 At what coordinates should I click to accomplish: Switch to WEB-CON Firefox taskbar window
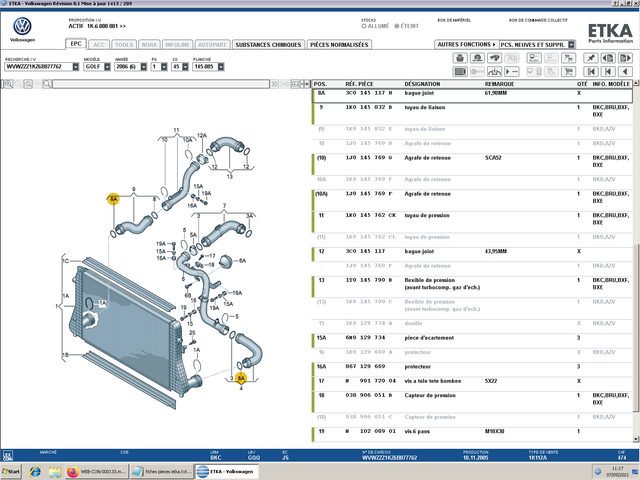click(x=97, y=471)
